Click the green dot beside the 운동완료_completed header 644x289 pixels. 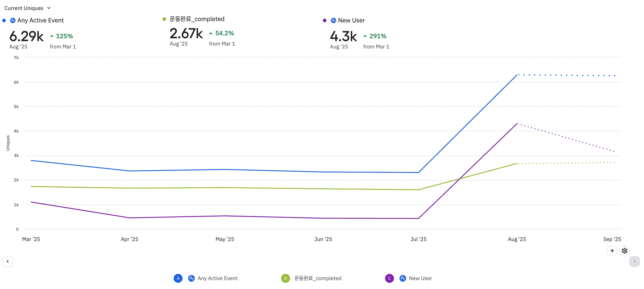pos(164,19)
